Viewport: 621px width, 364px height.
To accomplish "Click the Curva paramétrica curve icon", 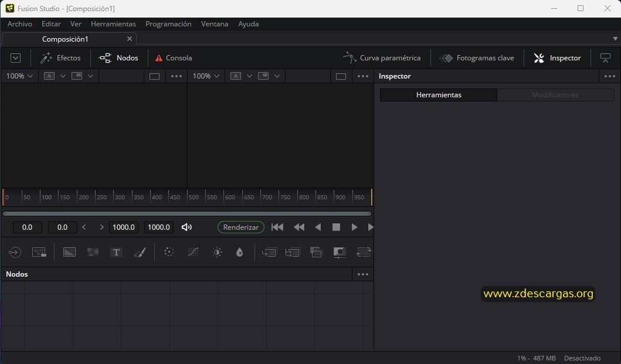I will [x=349, y=58].
